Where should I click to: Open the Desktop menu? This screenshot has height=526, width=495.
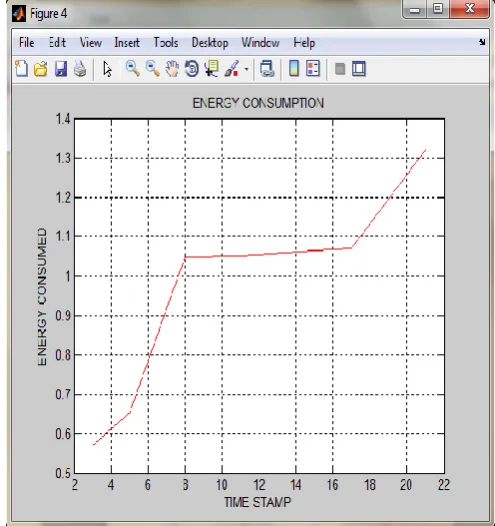coord(210,43)
